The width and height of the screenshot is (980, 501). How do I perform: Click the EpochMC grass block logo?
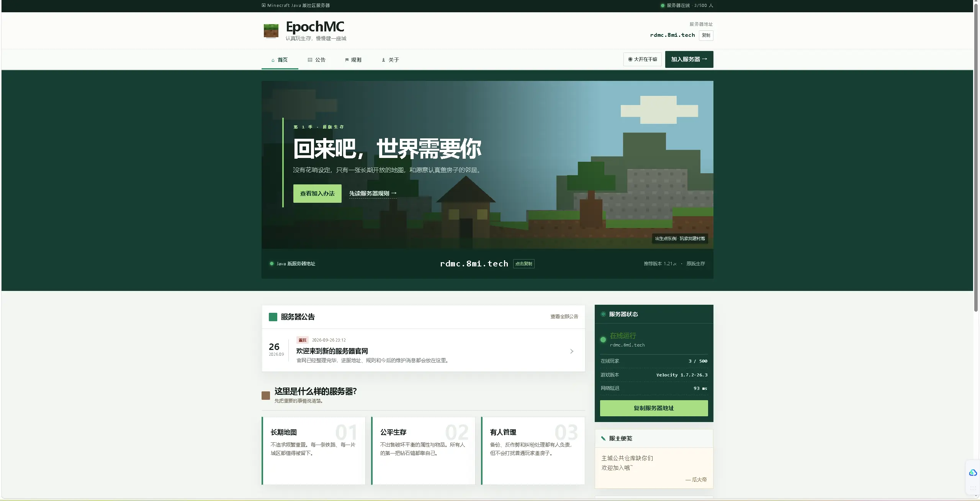point(271,31)
